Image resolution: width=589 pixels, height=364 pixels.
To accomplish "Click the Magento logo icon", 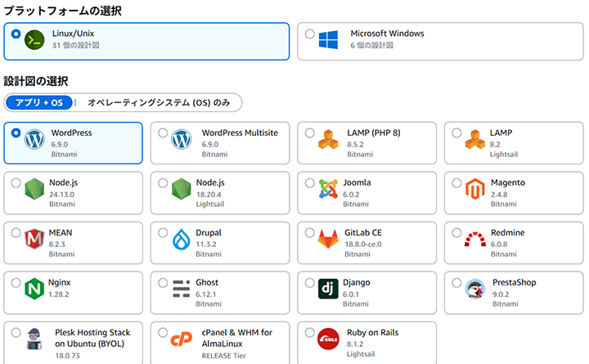I will (475, 190).
